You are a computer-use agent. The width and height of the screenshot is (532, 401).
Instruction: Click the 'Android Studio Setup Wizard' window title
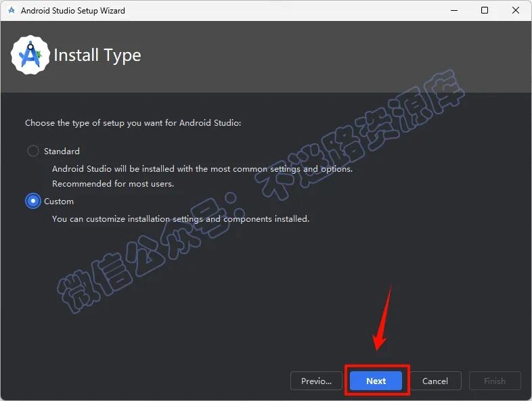73,11
